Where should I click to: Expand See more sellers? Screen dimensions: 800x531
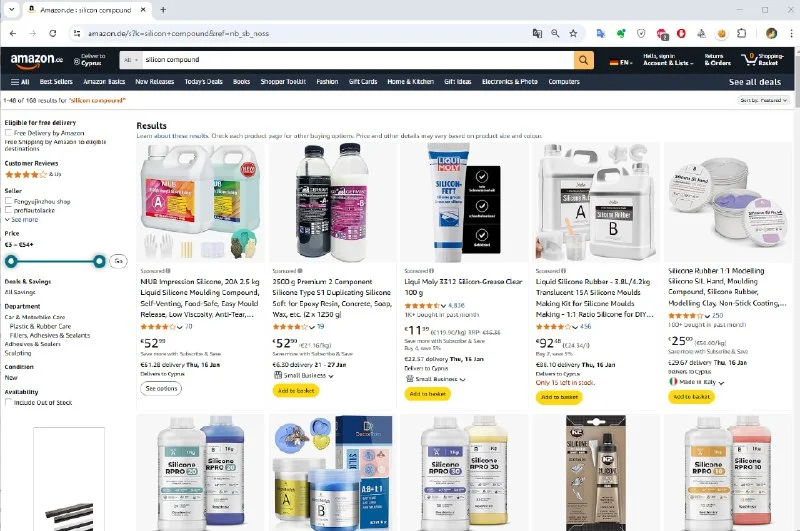pos(21,220)
